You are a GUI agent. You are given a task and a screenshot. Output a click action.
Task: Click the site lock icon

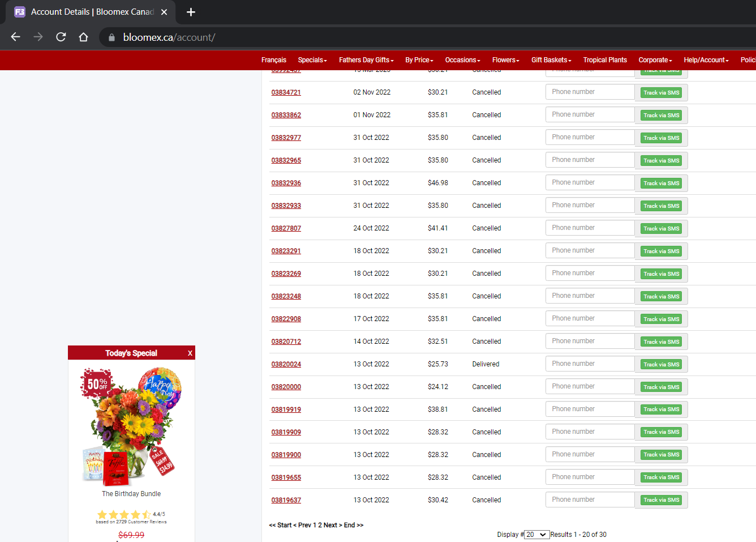pyautogui.click(x=111, y=37)
